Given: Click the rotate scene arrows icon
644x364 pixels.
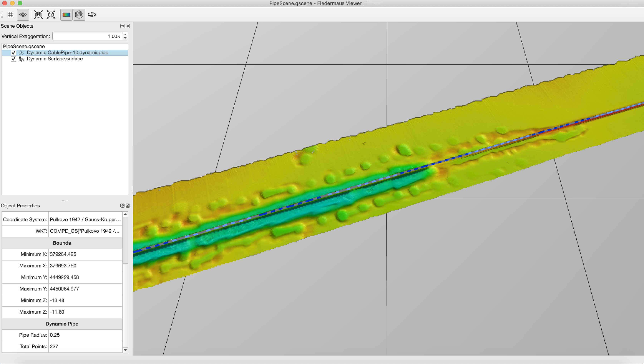Looking at the screenshot, I should click(x=92, y=14).
